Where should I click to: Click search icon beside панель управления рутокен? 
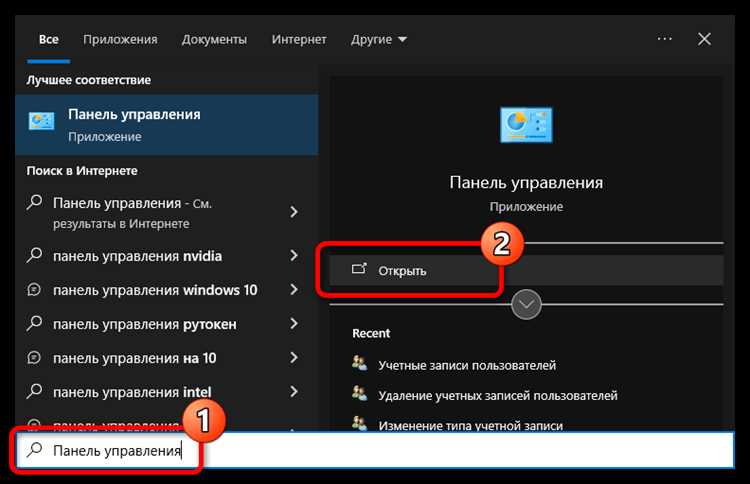pos(34,324)
